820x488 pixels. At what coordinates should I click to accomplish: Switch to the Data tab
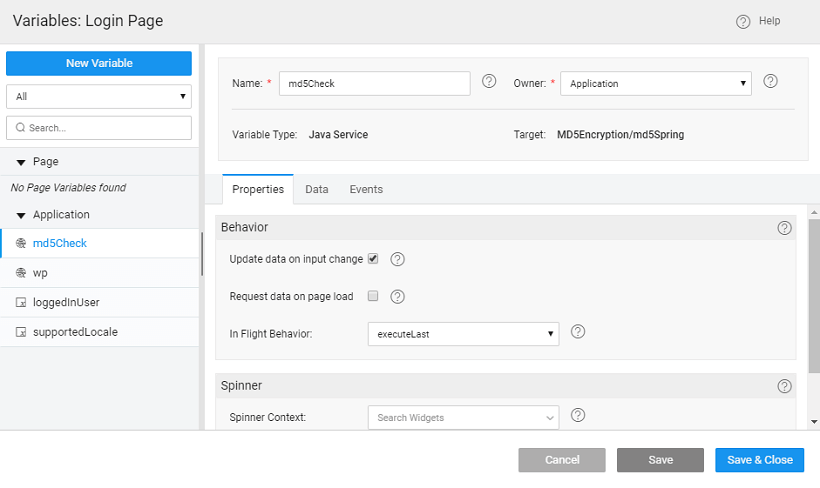[317, 189]
